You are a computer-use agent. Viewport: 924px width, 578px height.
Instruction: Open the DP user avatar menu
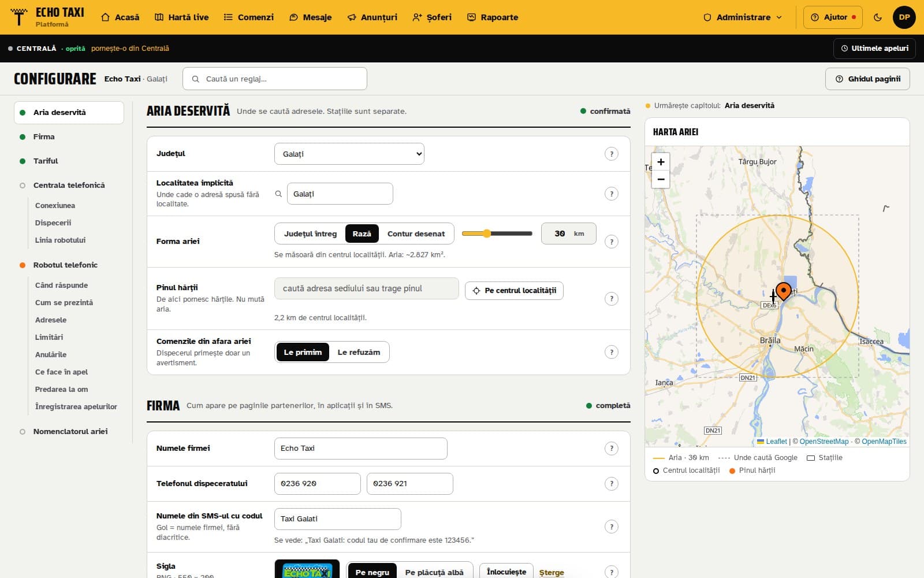coord(904,17)
